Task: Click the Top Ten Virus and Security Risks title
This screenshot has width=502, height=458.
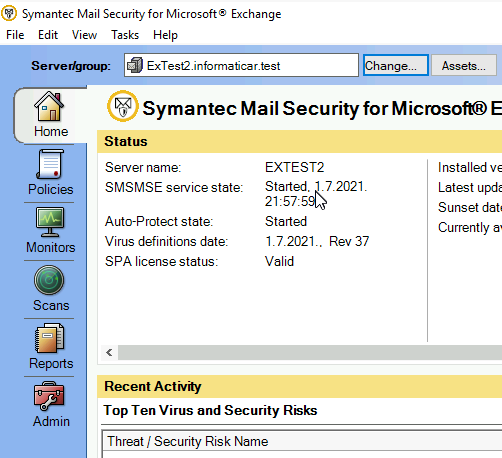Action: 210,410
